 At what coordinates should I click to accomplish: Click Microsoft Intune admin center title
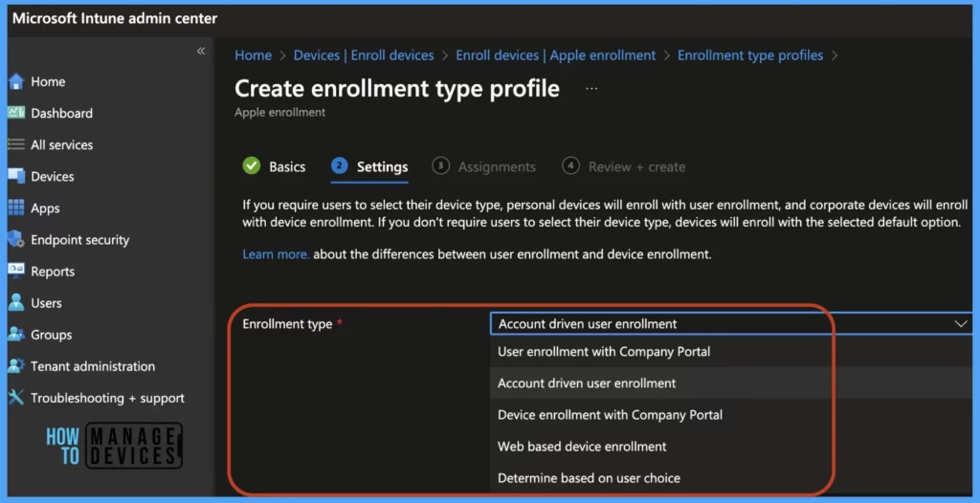(x=115, y=18)
